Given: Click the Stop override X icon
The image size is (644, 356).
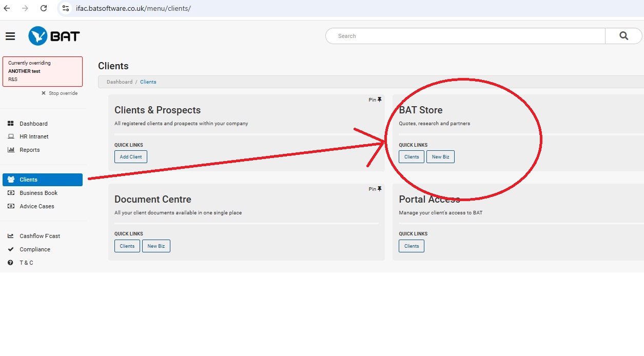Looking at the screenshot, I should click(44, 93).
